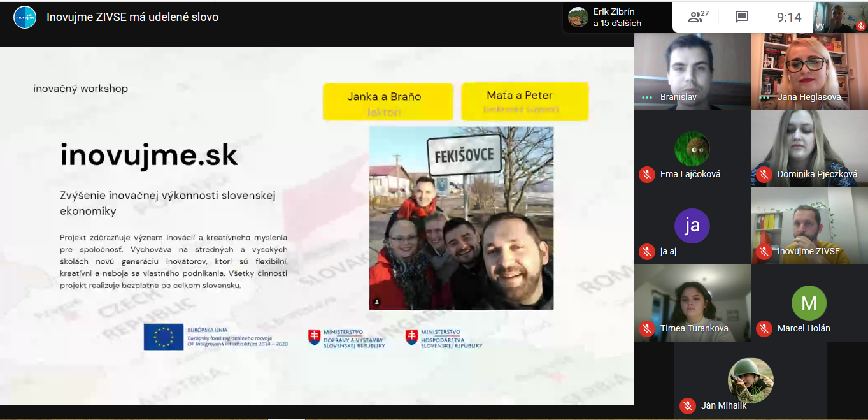Select Branislav's video tile
The height and width of the screenshot is (420, 868).
pos(692,71)
